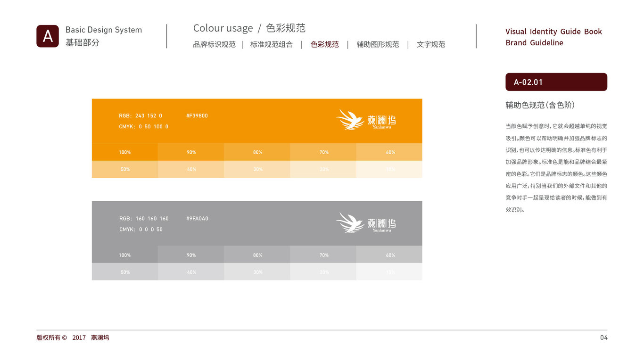Click the description paragraph starting '当颜色赋予创意时'

[x=556, y=168]
